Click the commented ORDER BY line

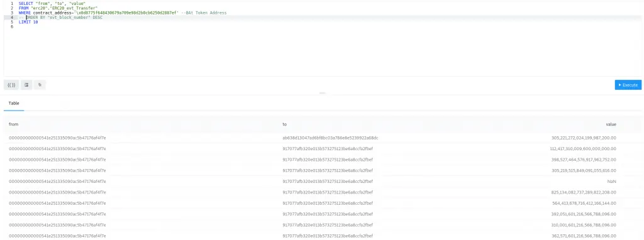60,18
